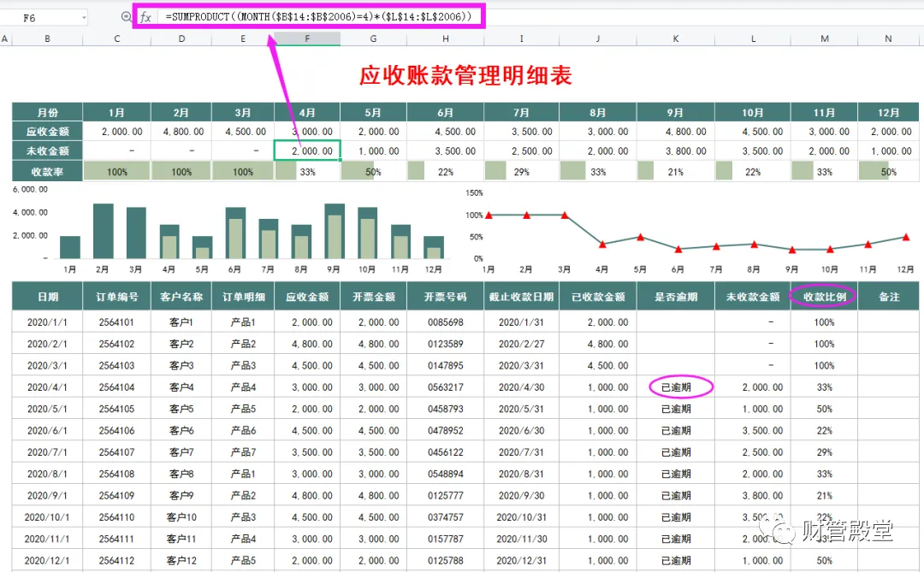Click the title 应收账款管理明细表
The image size is (924, 572).
465,76
